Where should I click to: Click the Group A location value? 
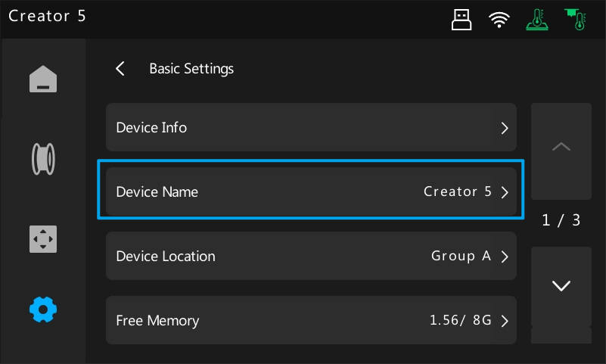pos(461,256)
